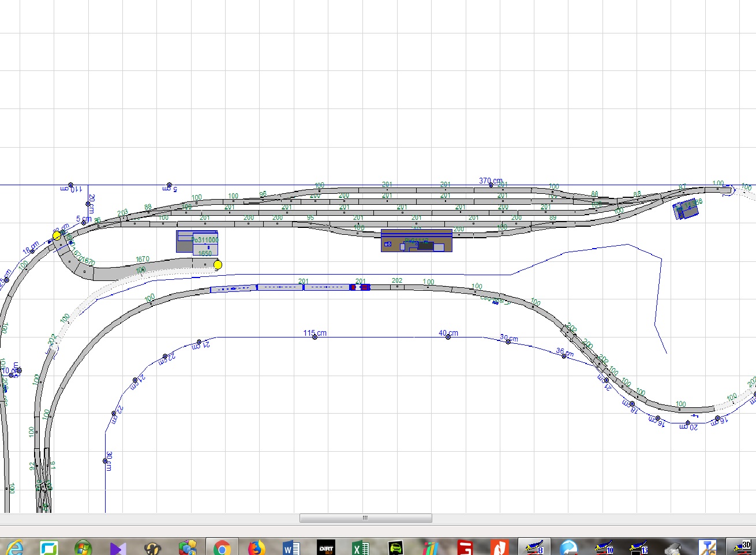Open track planner window numbered 13
This screenshot has width=756, height=555.
[638, 547]
